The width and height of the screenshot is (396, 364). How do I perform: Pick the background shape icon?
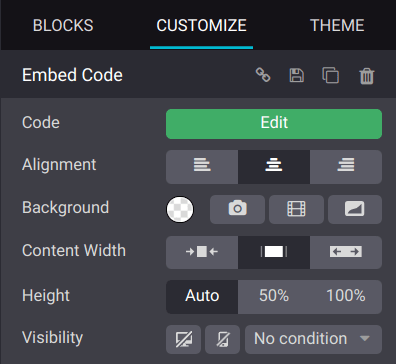pyautogui.click(x=355, y=209)
